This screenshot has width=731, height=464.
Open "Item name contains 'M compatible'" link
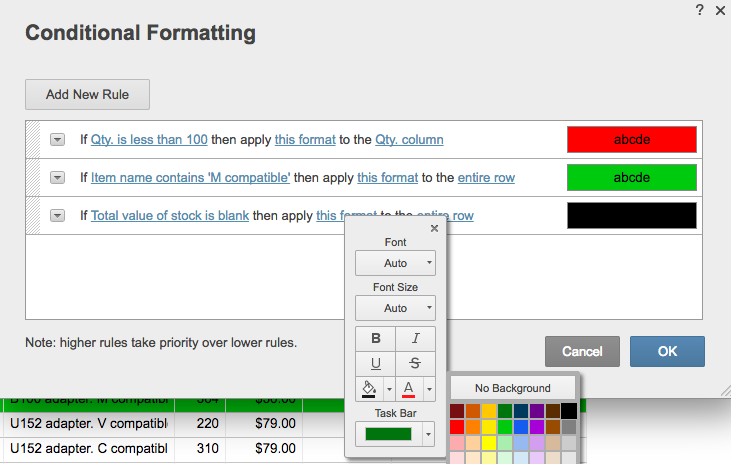pyautogui.click(x=190, y=178)
